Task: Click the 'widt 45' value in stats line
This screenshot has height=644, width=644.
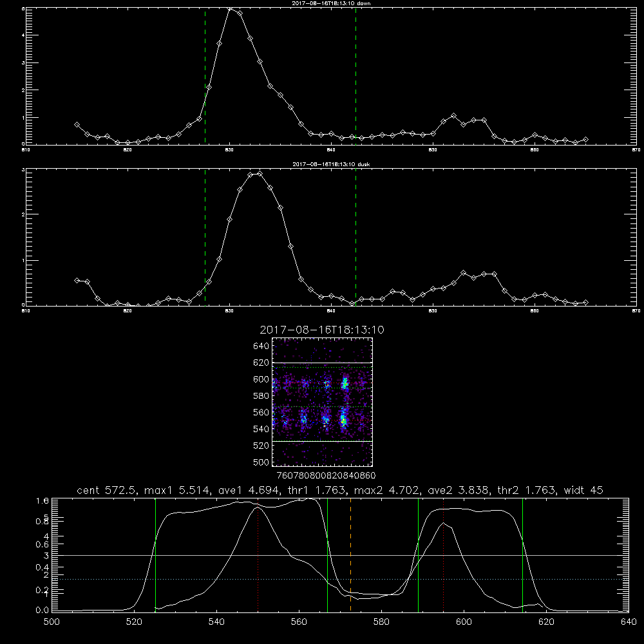Action: pyautogui.click(x=583, y=490)
